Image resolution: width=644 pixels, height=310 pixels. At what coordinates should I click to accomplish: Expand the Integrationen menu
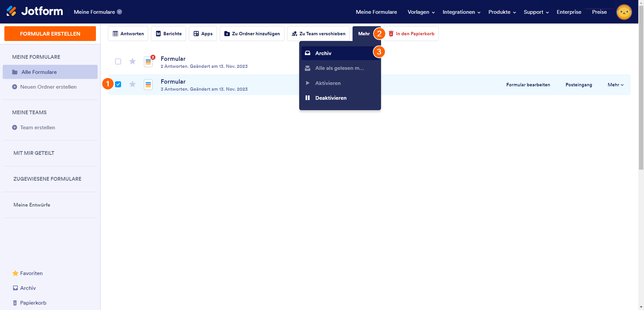tap(462, 12)
